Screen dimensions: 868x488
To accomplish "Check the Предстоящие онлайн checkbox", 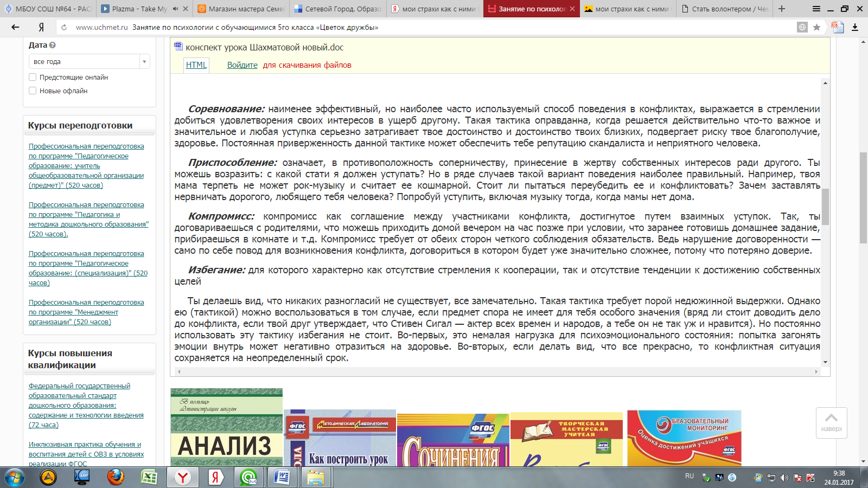I will [33, 77].
